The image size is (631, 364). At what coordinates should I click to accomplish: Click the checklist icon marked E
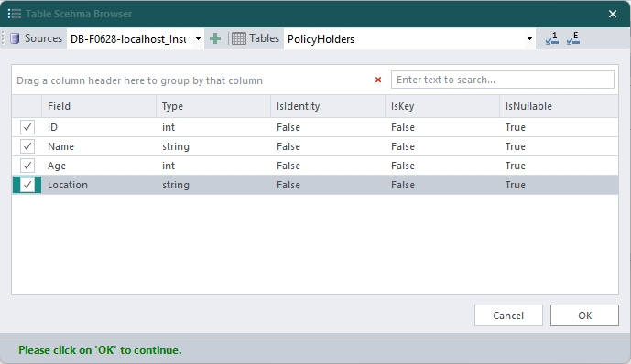pyautogui.click(x=573, y=38)
